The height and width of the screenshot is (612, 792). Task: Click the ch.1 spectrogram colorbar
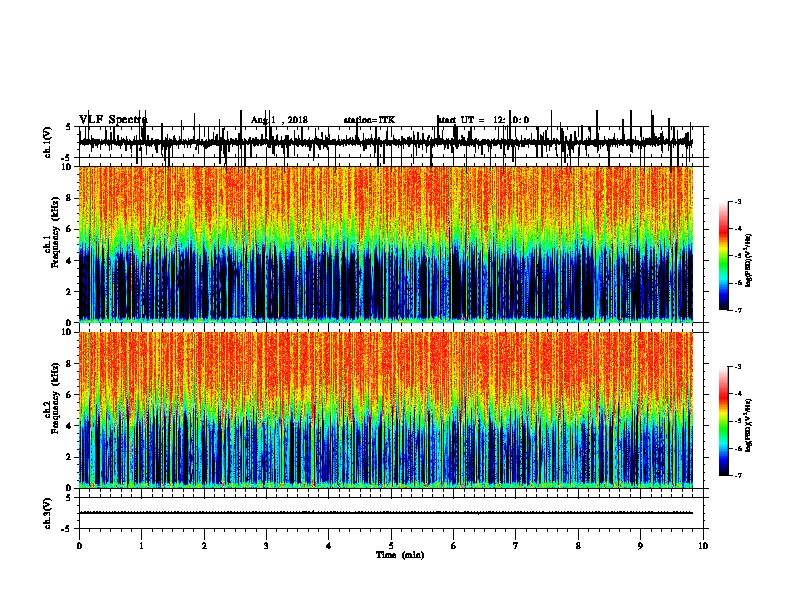point(724,256)
